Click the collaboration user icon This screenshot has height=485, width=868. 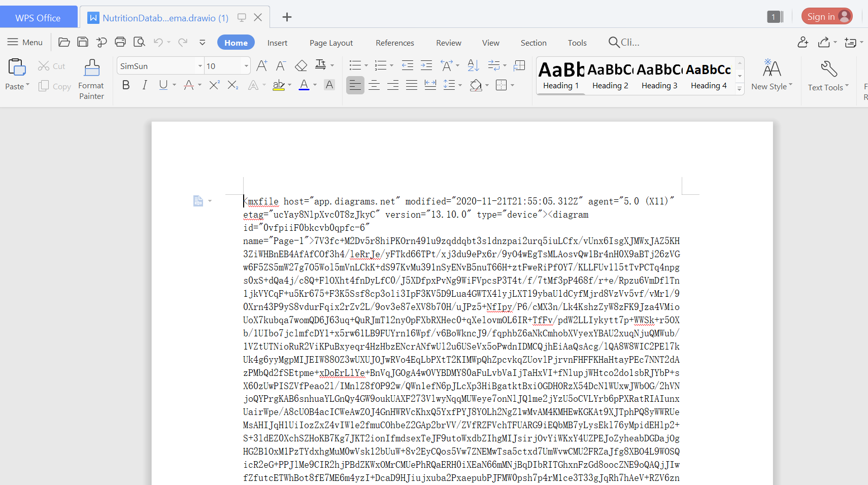point(803,42)
